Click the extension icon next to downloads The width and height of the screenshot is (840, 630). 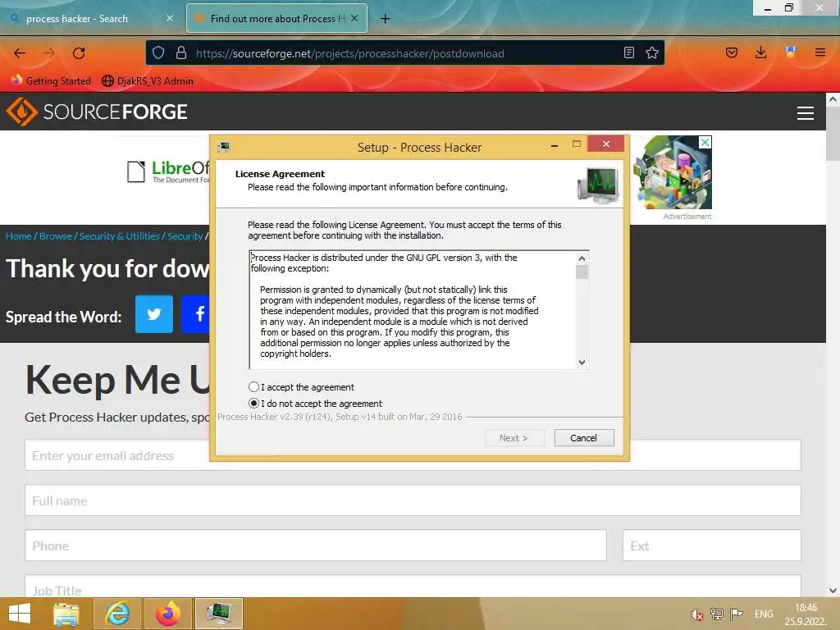pyautogui.click(x=790, y=52)
